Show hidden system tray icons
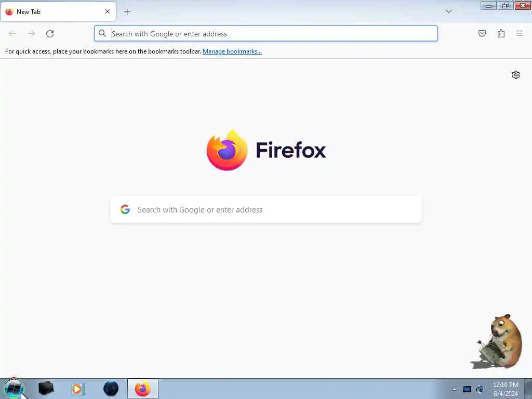The height and width of the screenshot is (399, 532). point(454,389)
